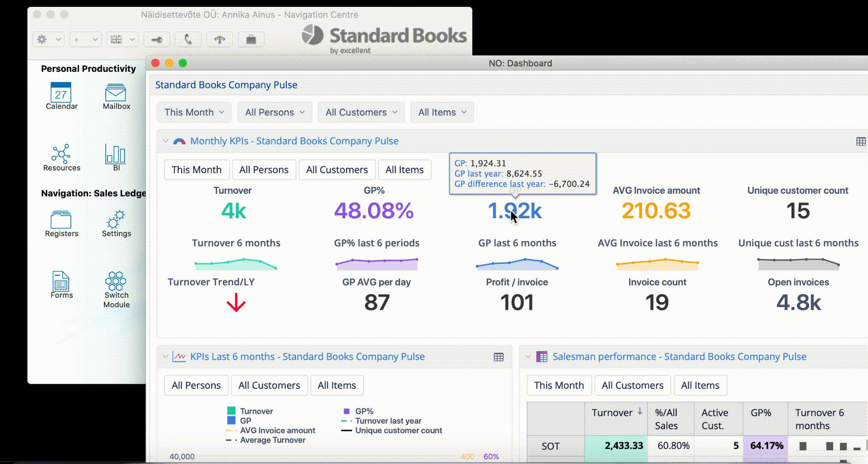This screenshot has width=868, height=464.
Task: Click the Turnover 4k value
Action: [233, 211]
